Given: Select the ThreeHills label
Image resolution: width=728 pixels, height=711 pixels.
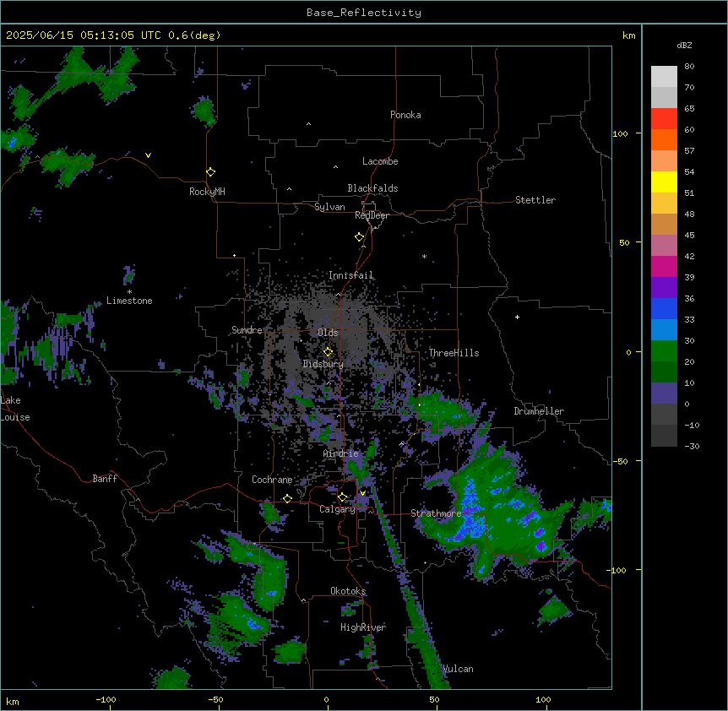Looking at the screenshot, I should pos(454,353).
